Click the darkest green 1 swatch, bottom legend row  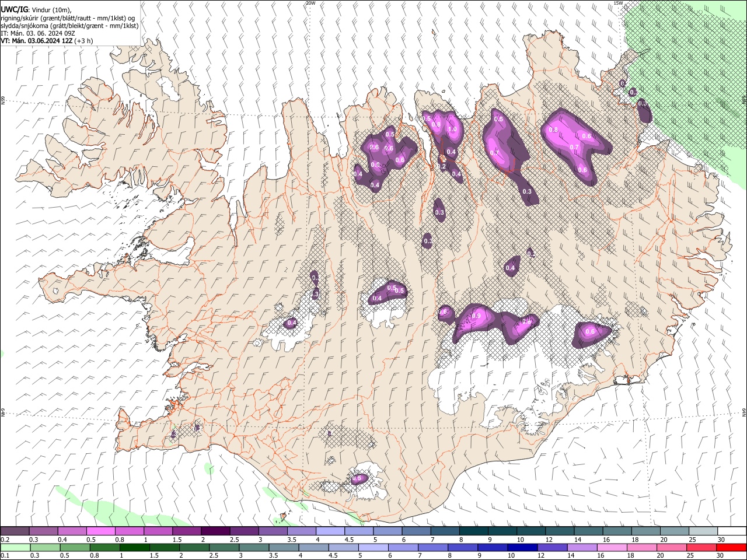(x=134, y=548)
